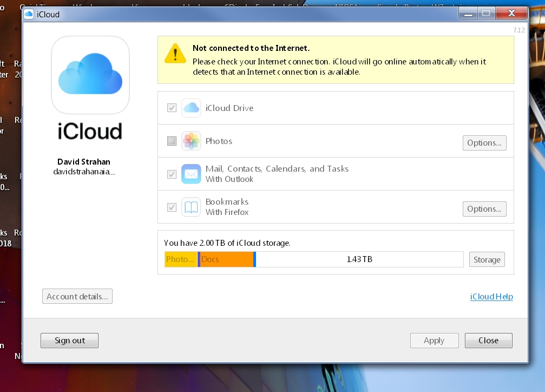Click the yellow Photos storage segment
The height and width of the screenshot is (392, 545).
tap(181, 259)
